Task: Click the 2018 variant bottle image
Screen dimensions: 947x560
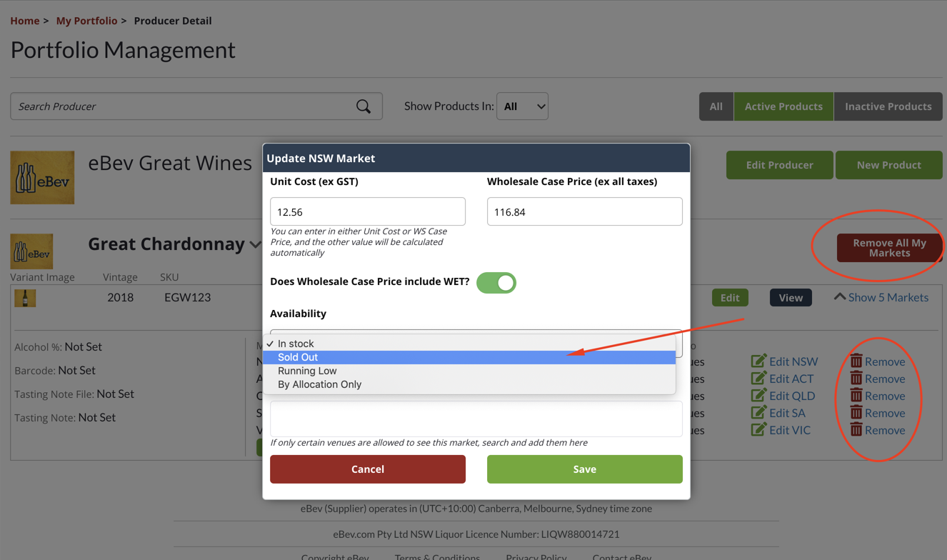Action: [x=25, y=297]
